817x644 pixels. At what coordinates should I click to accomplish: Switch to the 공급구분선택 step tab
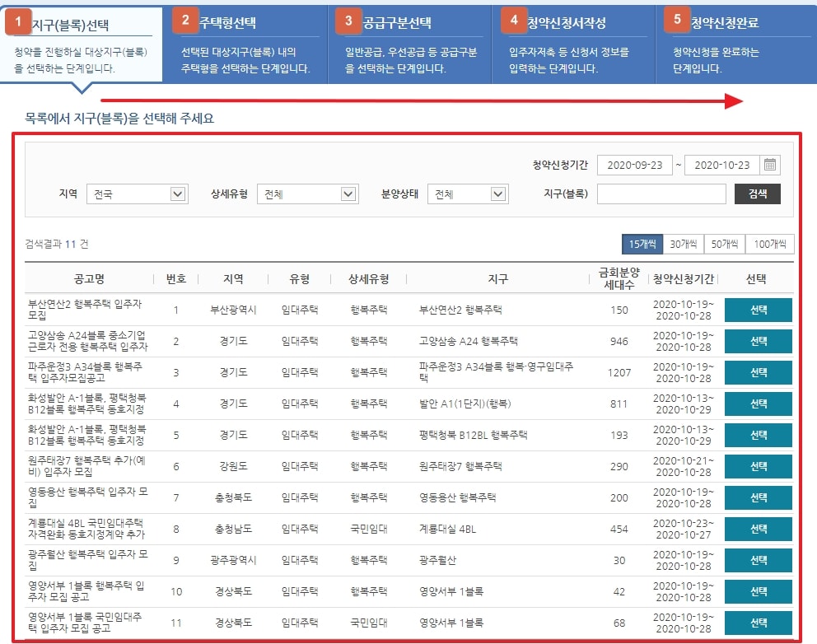pyautogui.click(x=404, y=45)
